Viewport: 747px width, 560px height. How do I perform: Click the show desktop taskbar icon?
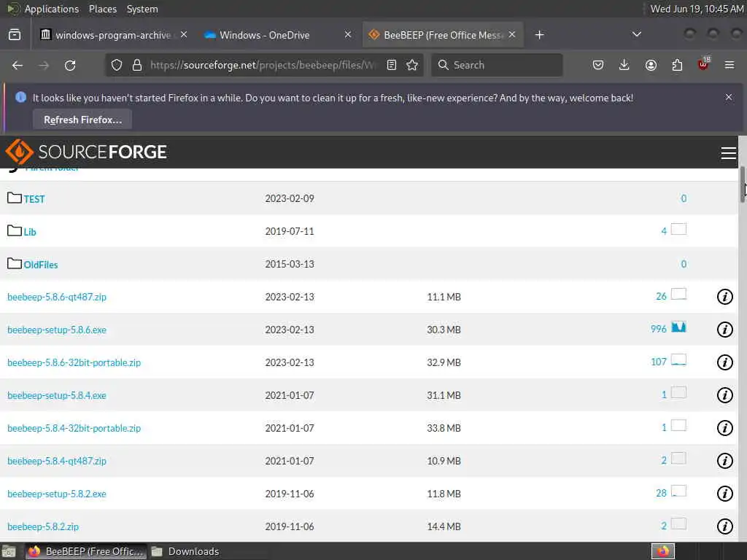tap(9, 552)
